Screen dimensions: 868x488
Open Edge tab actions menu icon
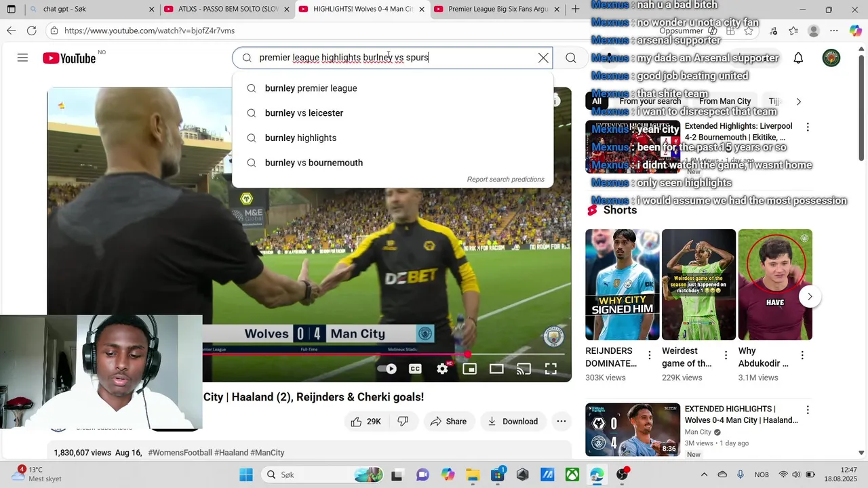11,9
